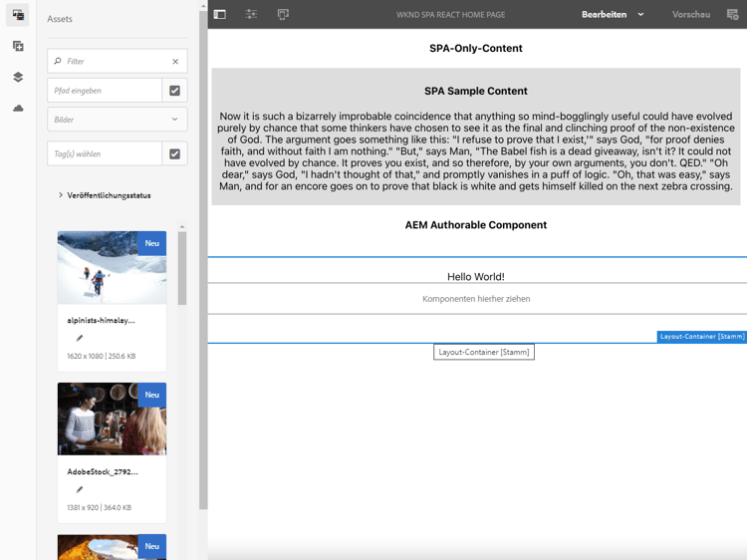Viewport: 747px width, 560px height.
Task: Open page information sliders icon
Action: point(251,14)
